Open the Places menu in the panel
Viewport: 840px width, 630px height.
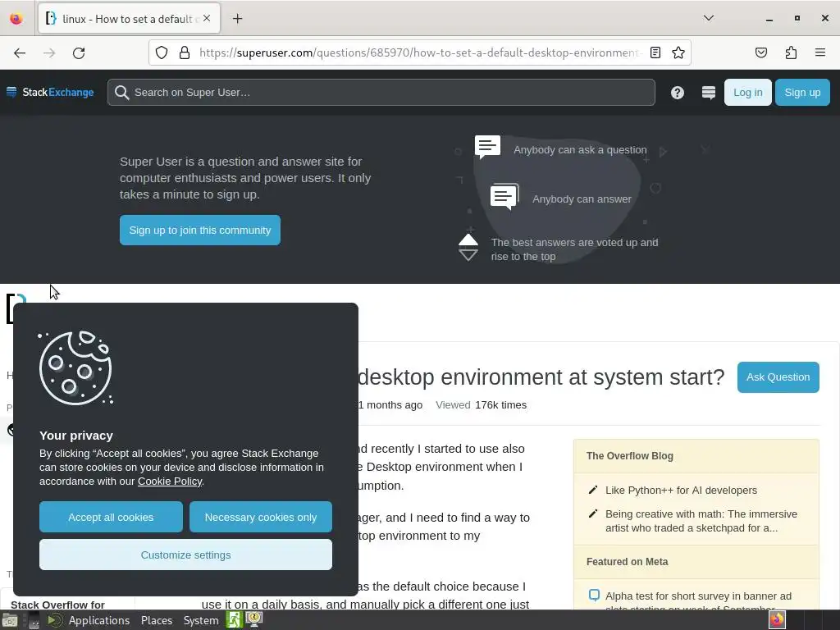pos(157,620)
